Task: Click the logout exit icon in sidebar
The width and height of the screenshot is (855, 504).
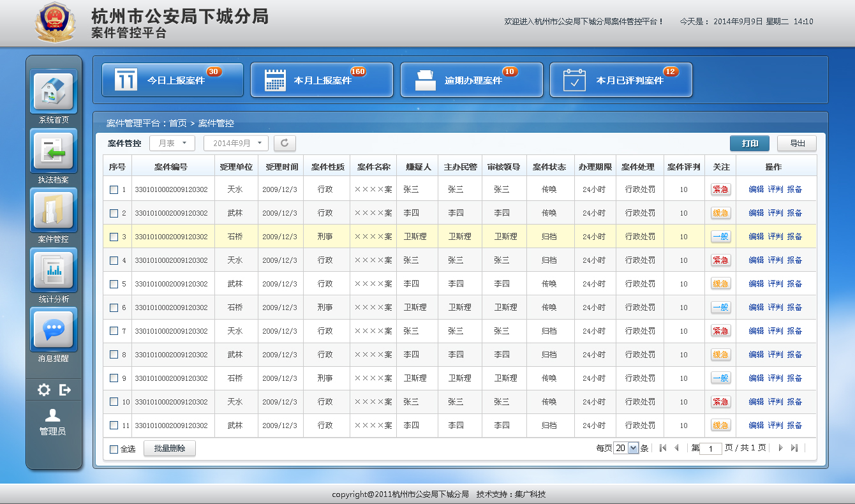Action: [x=65, y=390]
